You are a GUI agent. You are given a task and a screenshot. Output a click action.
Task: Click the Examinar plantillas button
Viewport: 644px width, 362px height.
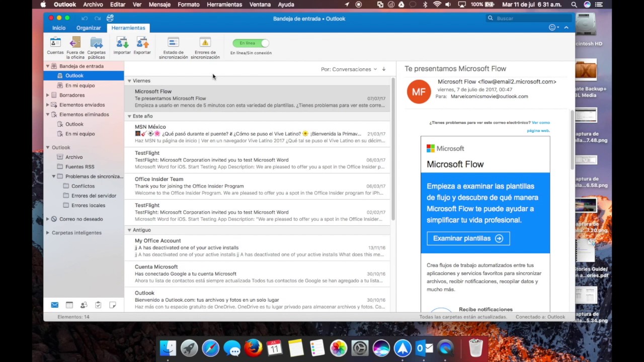coord(468,238)
